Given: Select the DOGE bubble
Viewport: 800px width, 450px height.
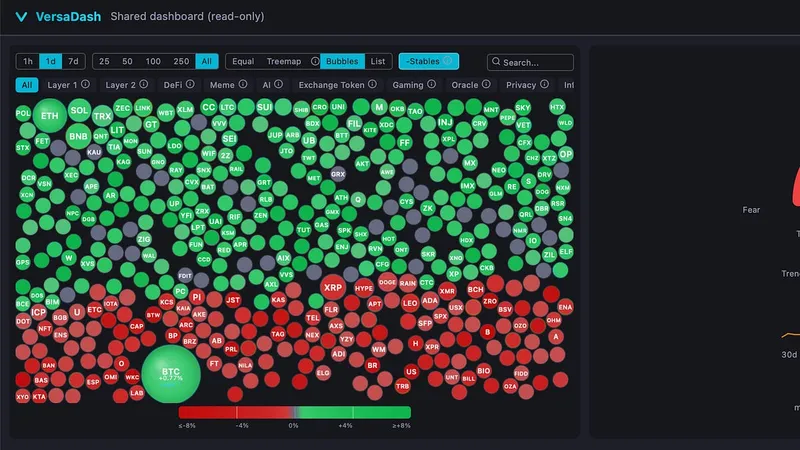Looking at the screenshot, I should [x=387, y=282].
